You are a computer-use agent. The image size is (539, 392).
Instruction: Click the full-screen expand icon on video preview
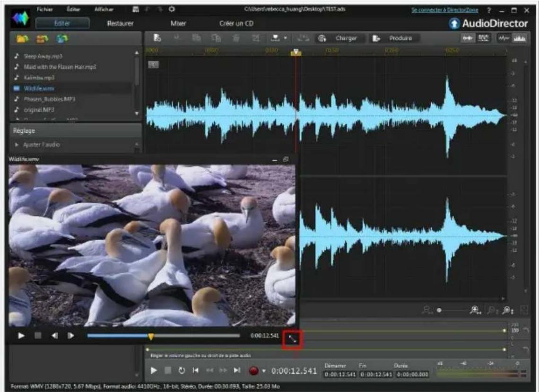coord(292,340)
